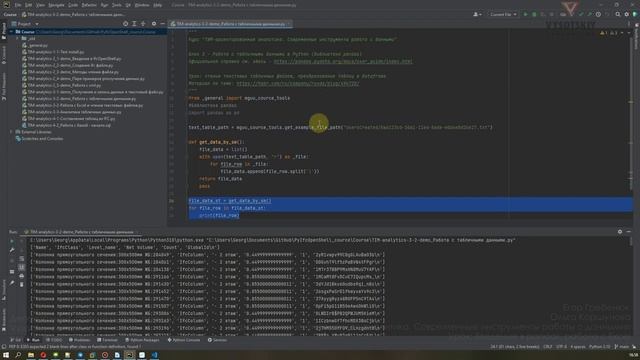Click the Git history clock icon
The height and width of the screenshot is (360, 640).
(x=598, y=14)
